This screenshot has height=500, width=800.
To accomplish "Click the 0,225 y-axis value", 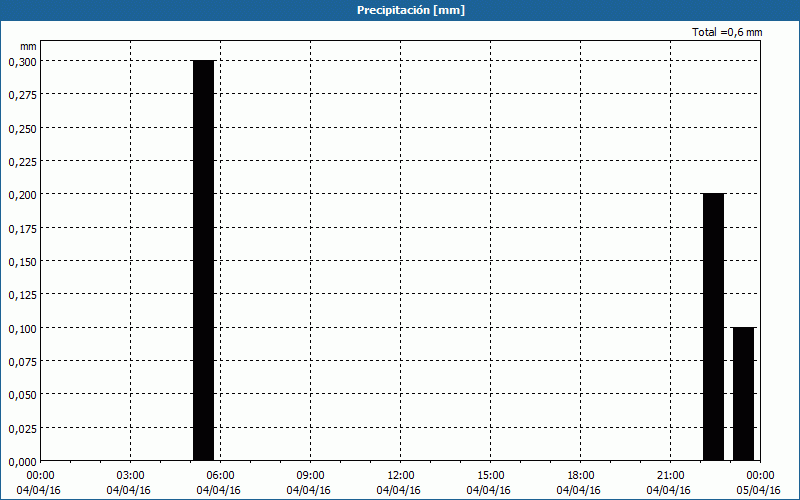I will pyautogui.click(x=22, y=162).
